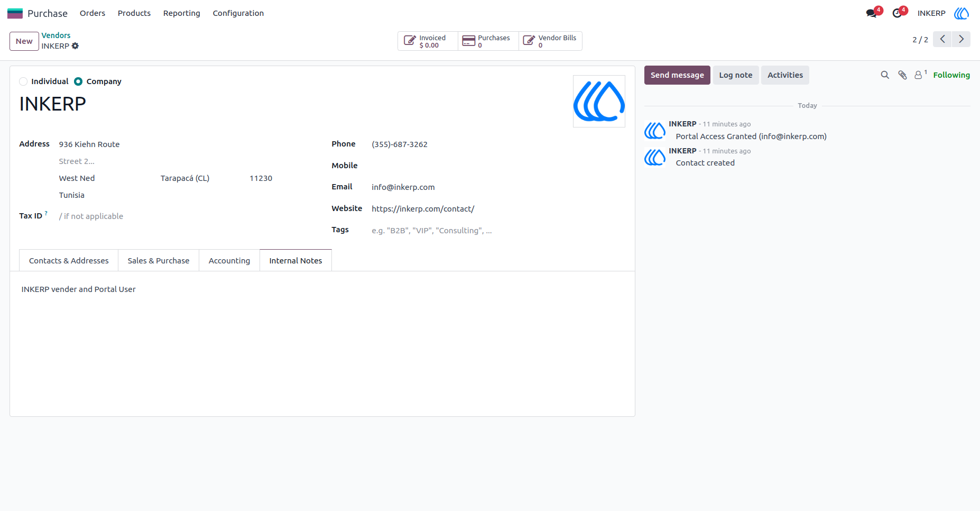Screen dimensions: 980x511
Task: Open the Configuration menu
Action: pos(238,13)
